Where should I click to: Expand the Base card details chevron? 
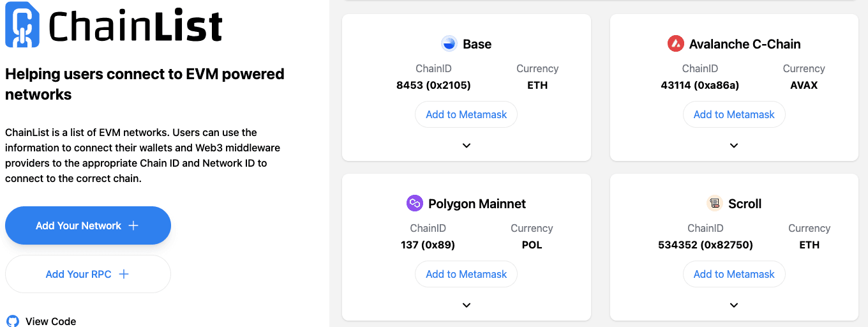tap(467, 146)
